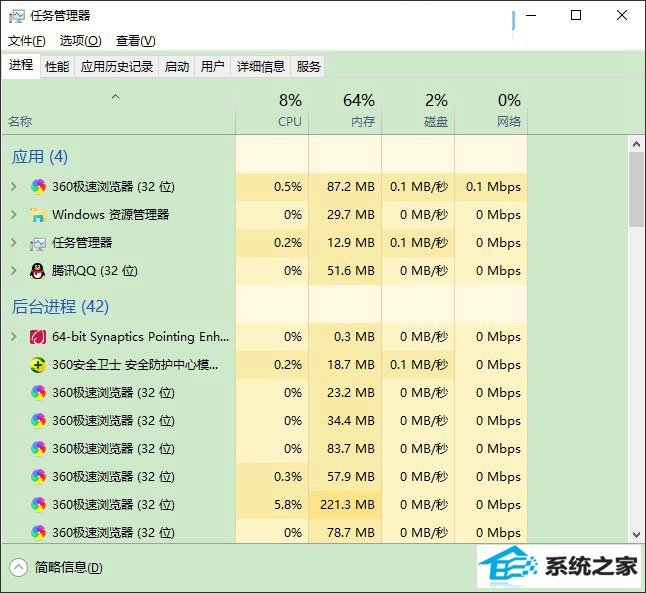Click the 360 browser icon in 78.7 MB row

pos(38,532)
